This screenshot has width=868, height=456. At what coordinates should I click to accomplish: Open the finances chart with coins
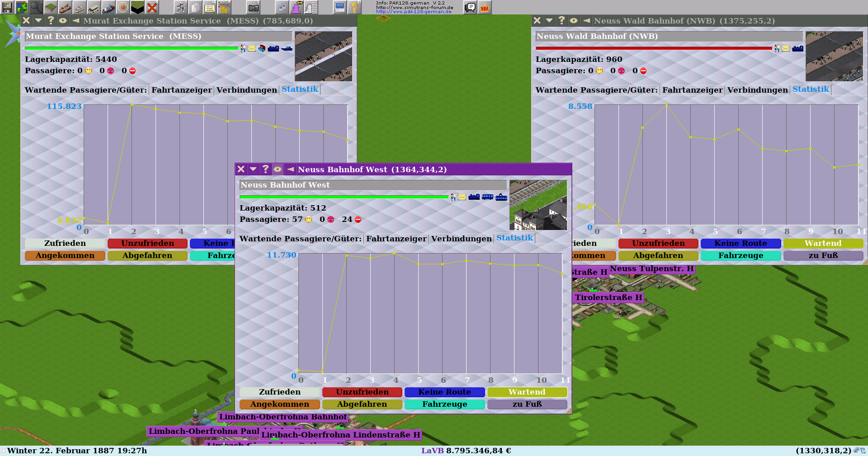click(224, 7)
